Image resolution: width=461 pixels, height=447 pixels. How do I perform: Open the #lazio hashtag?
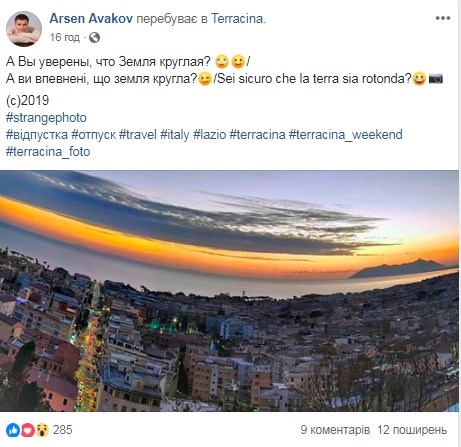[209, 135]
